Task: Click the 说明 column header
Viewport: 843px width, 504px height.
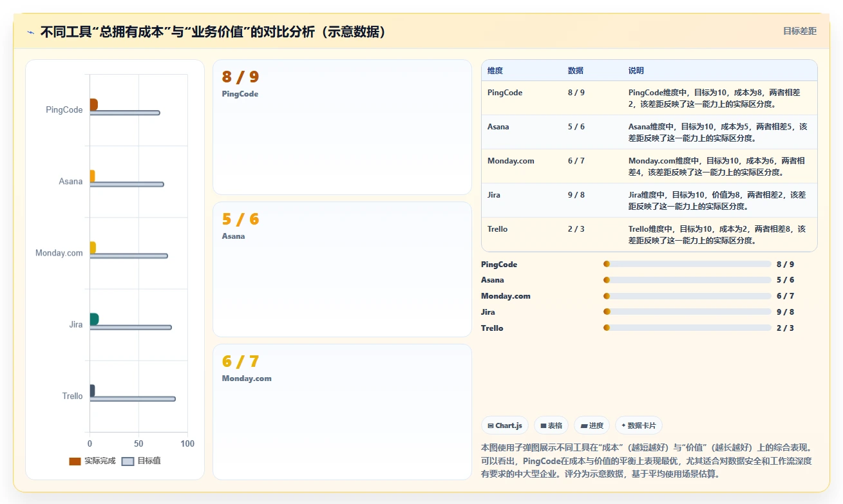Action: (x=636, y=70)
